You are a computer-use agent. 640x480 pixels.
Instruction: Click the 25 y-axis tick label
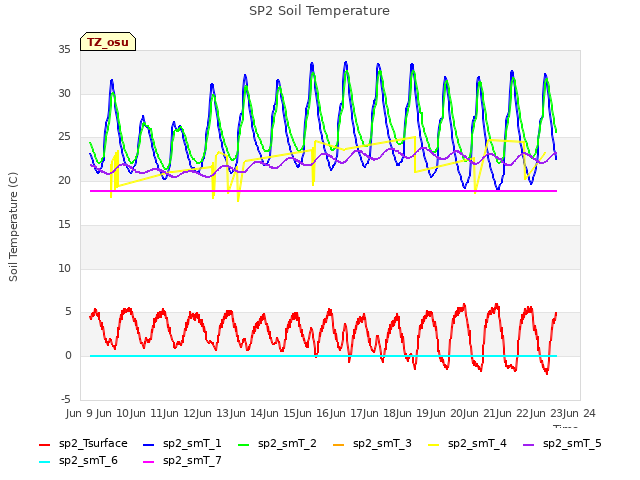point(64,137)
